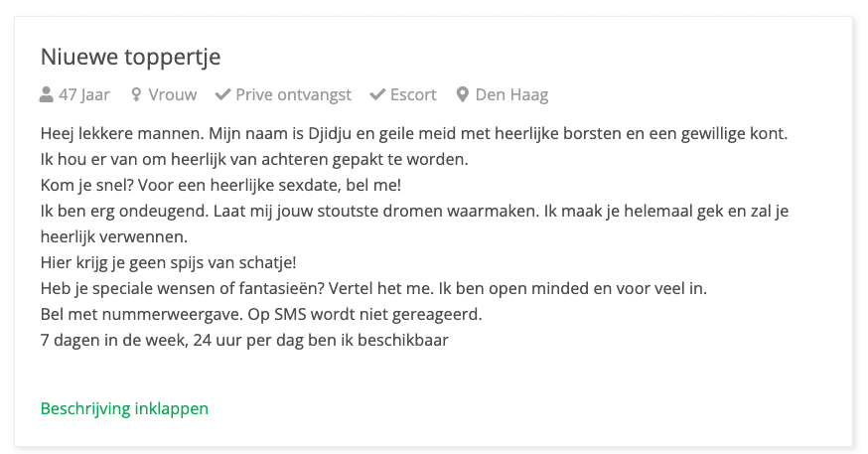
Task: Click the checkmark icon before Escort
Action: click(377, 94)
